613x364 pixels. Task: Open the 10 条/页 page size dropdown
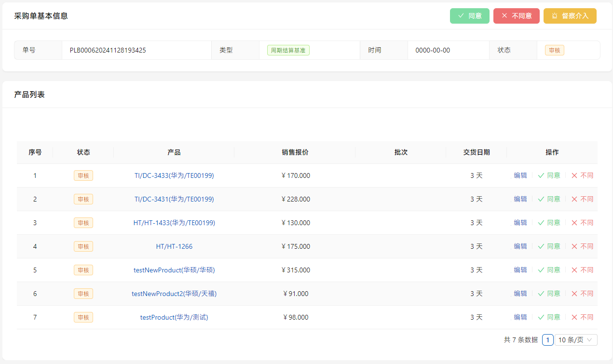coord(576,340)
